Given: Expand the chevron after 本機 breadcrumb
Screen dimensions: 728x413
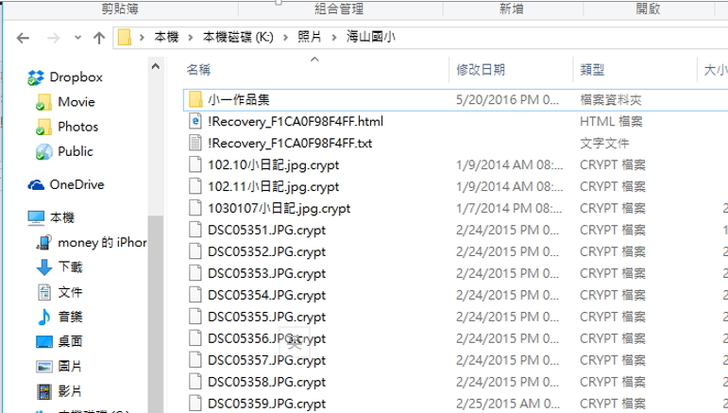Looking at the screenshot, I should pos(190,37).
